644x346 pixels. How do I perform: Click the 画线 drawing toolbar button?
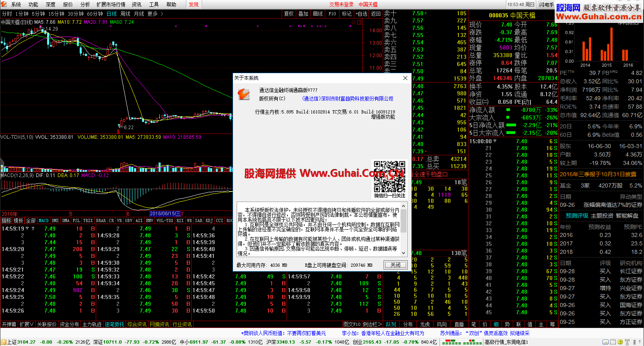point(318,14)
